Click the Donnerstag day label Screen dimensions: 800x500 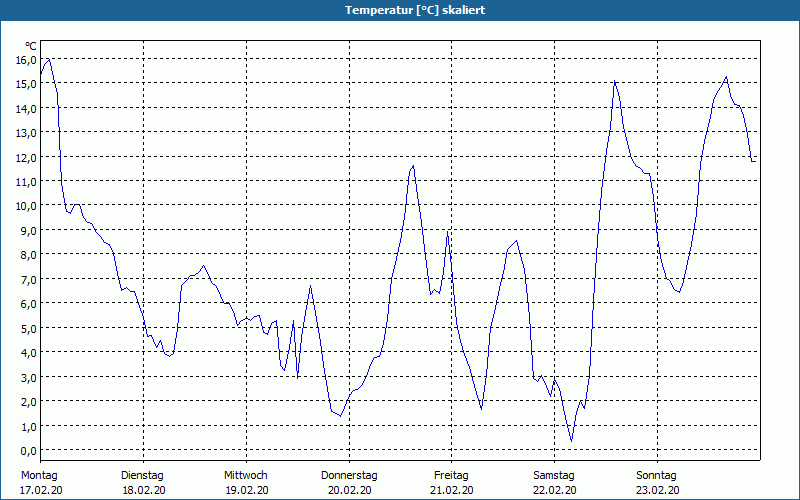click(x=349, y=476)
